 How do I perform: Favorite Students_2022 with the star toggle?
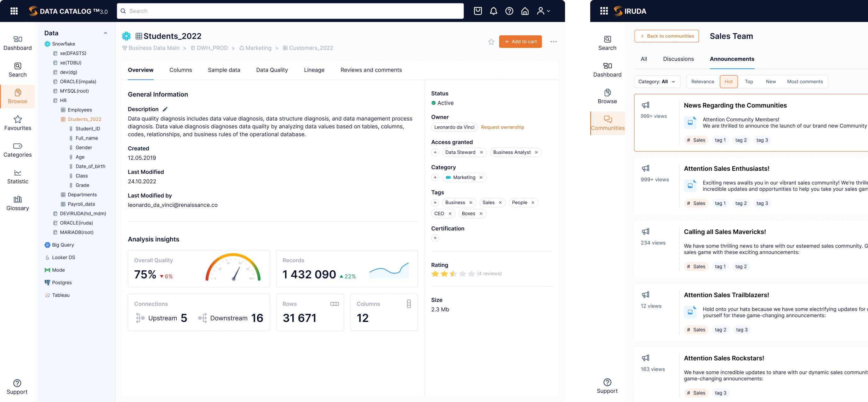(x=491, y=42)
